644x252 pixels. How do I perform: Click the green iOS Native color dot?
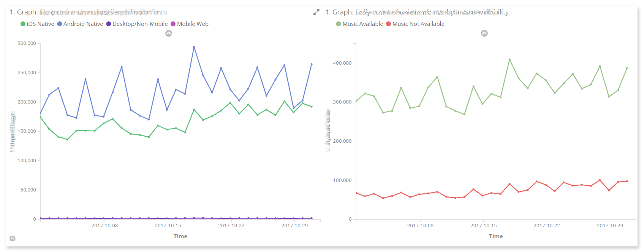click(x=23, y=24)
